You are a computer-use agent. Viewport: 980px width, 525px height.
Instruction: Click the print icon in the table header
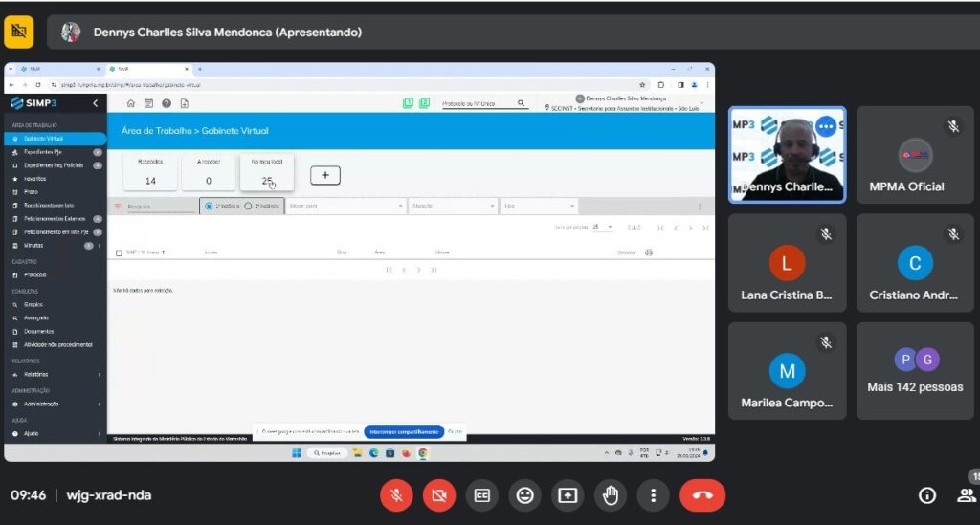[649, 252]
